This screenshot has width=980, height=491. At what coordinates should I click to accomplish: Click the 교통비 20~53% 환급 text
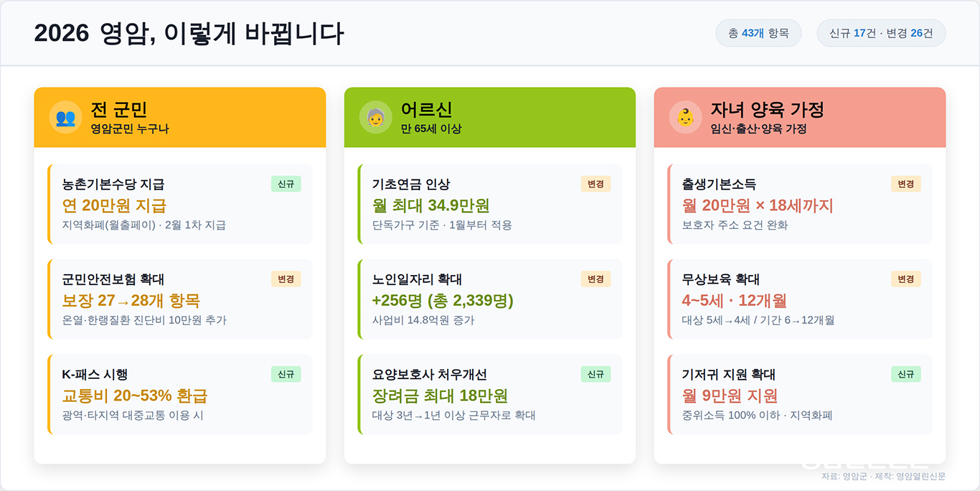[x=135, y=396]
